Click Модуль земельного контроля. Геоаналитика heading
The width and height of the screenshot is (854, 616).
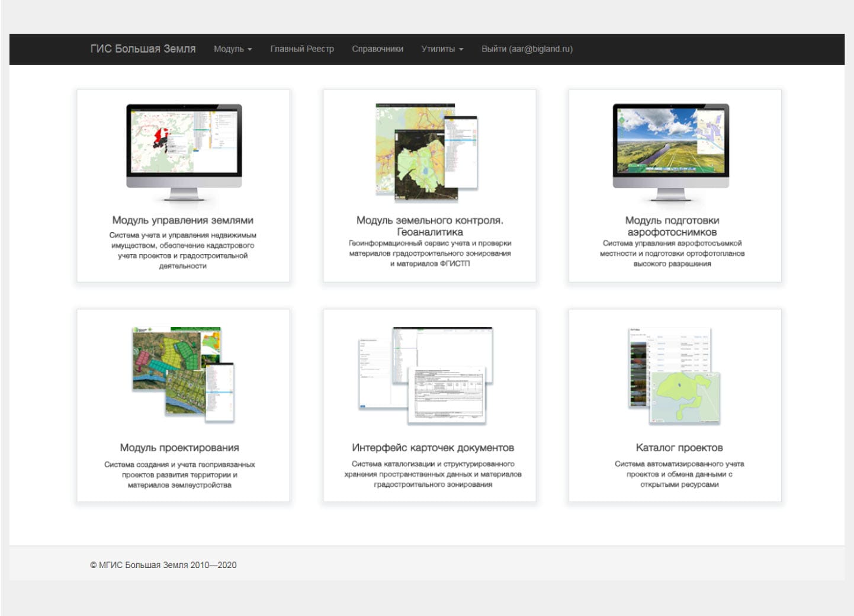pos(429,226)
